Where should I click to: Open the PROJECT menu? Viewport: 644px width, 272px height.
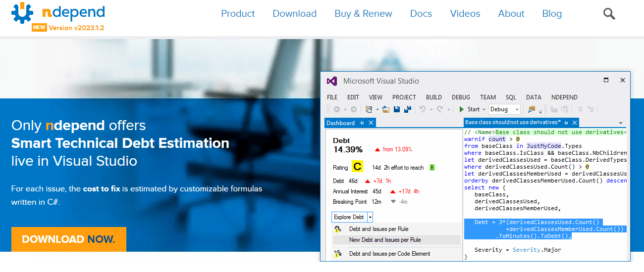coord(404,97)
